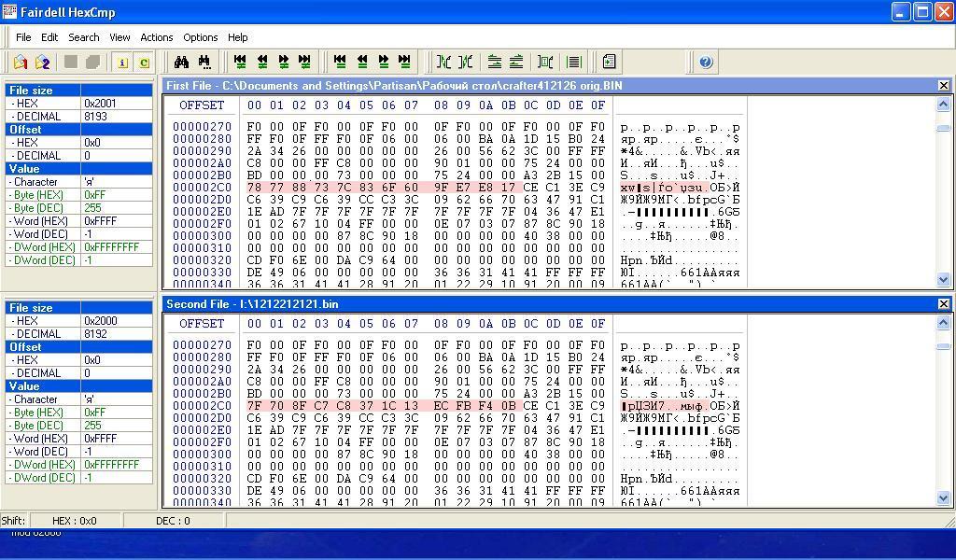Click the second synchronize-files toolbar icon

466,62
